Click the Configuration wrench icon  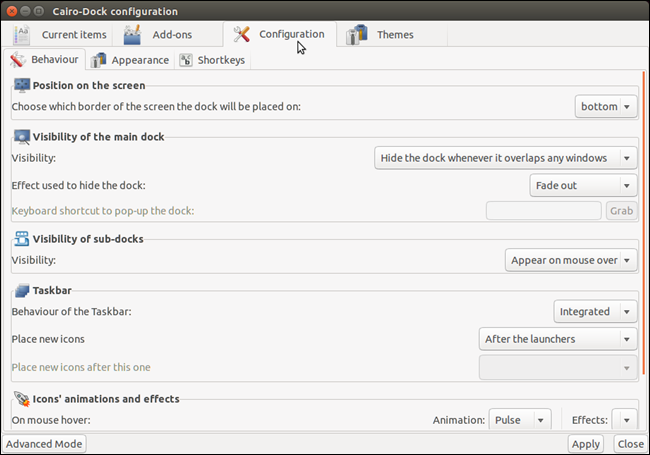pos(242,34)
